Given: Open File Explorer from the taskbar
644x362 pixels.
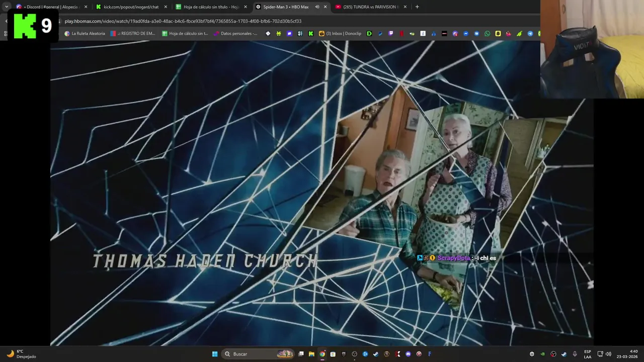Looking at the screenshot, I should point(311,354).
